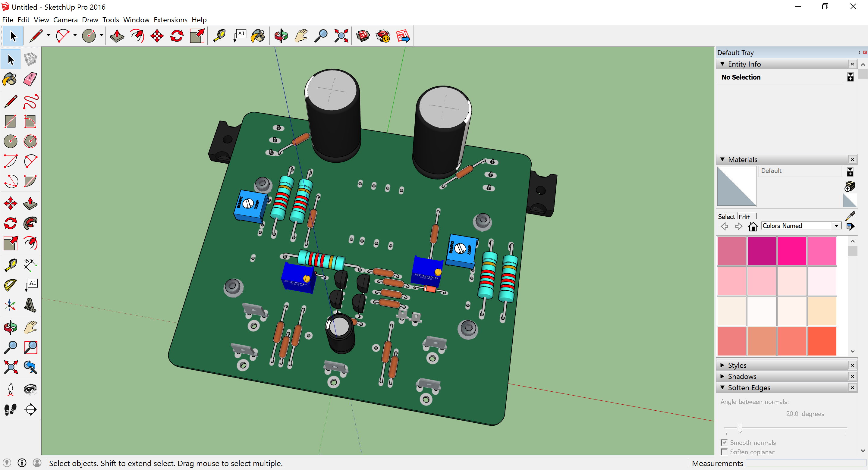The image size is (868, 470).
Task: Select the Follow Me tool
Action: (30, 223)
